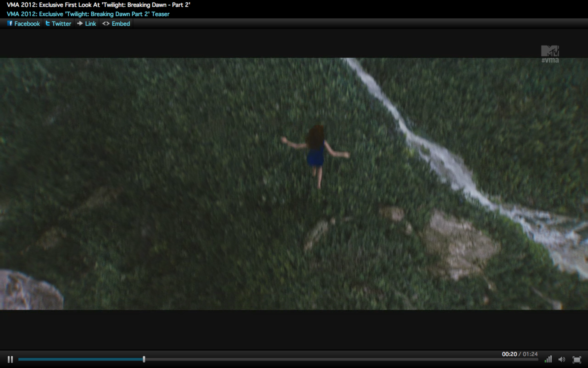Open 'Breaking Dawn Part 2' Teaser link
Screen dimensions: 588x368
[88, 14]
